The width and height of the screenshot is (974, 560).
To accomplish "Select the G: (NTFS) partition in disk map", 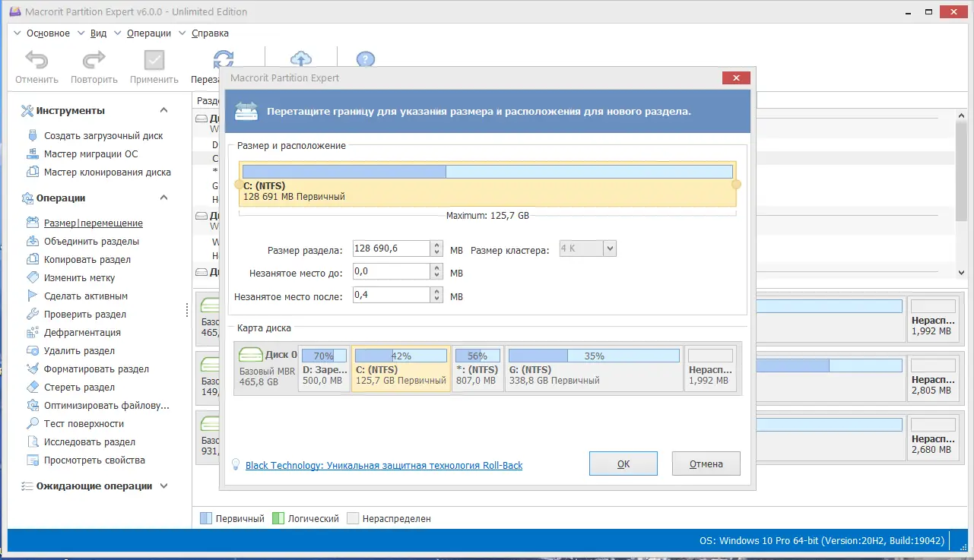I will point(593,369).
